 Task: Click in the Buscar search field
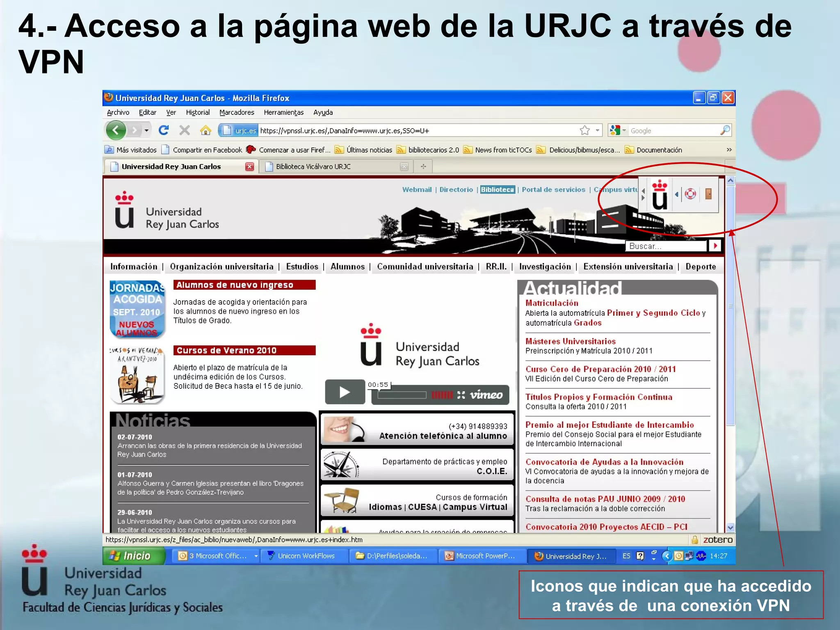pos(667,246)
